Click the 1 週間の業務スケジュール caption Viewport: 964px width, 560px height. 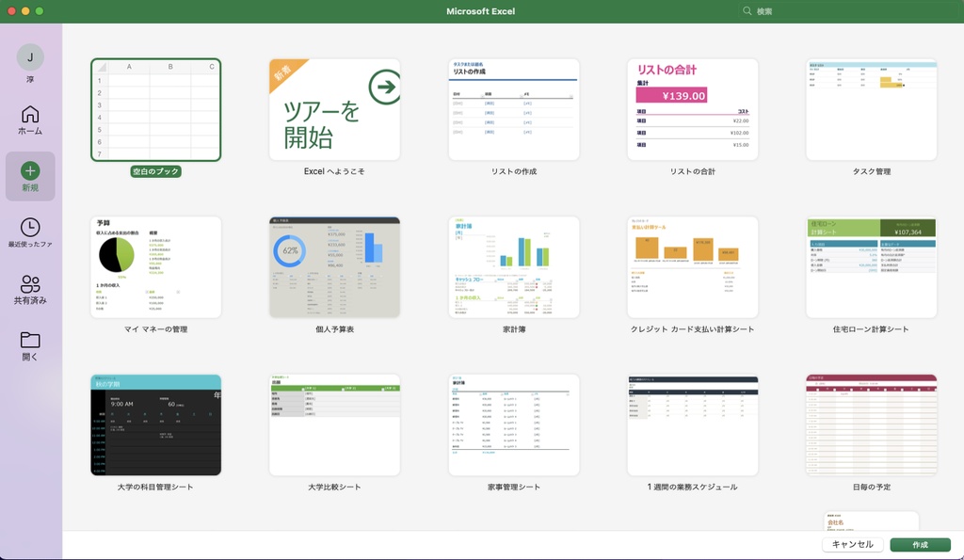click(693, 487)
